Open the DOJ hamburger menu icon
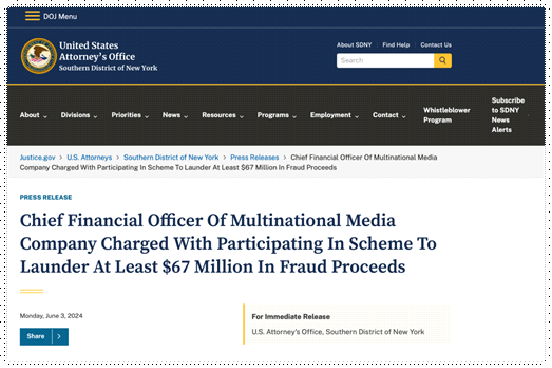552x368 pixels. pos(32,16)
